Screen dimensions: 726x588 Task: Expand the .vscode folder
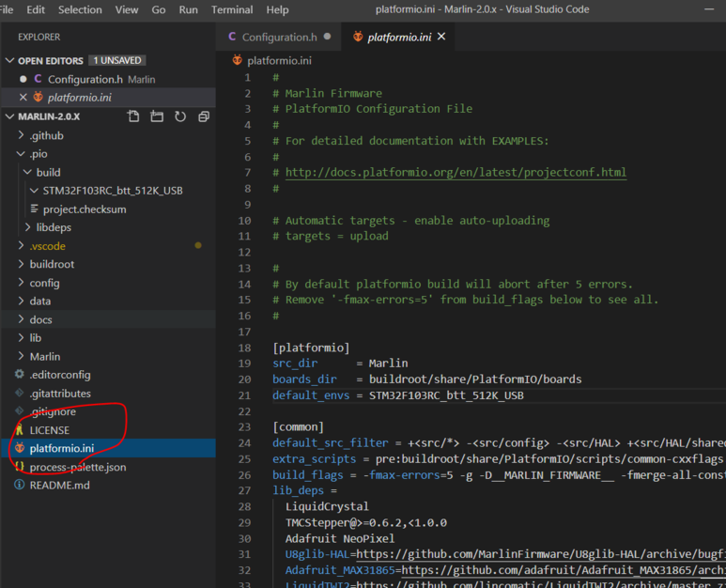[x=21, y=245]
